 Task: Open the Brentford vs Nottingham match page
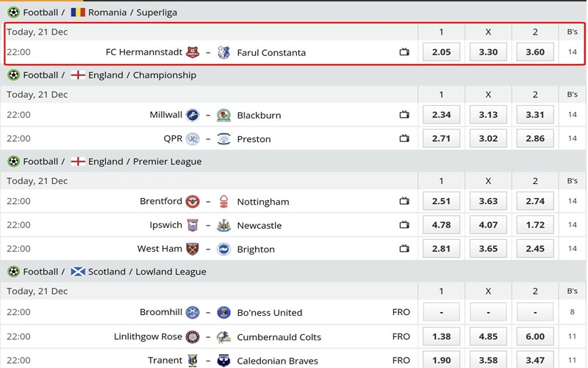tap(263, 202)
